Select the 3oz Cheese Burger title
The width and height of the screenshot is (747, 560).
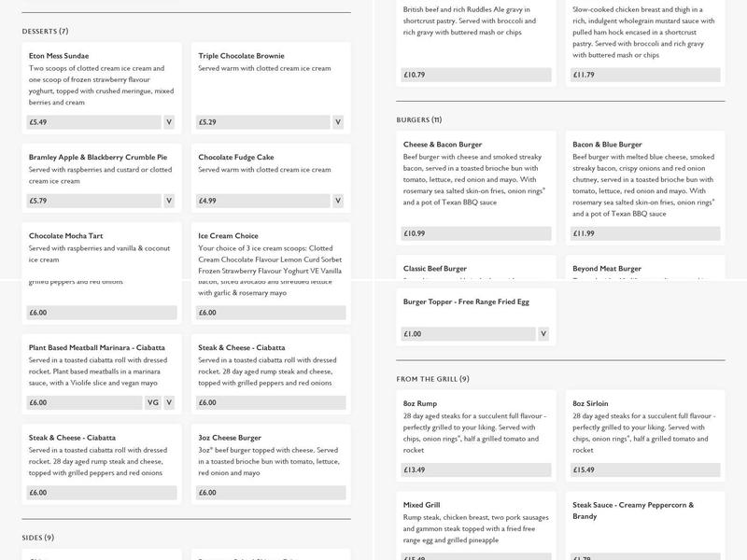pyautogui.click(x=230, y=438)
